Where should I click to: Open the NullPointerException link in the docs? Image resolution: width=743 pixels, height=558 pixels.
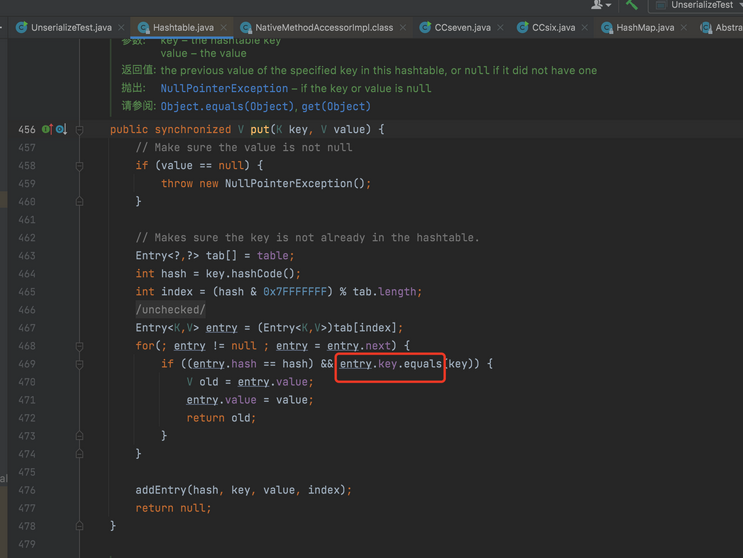point(224,89)
